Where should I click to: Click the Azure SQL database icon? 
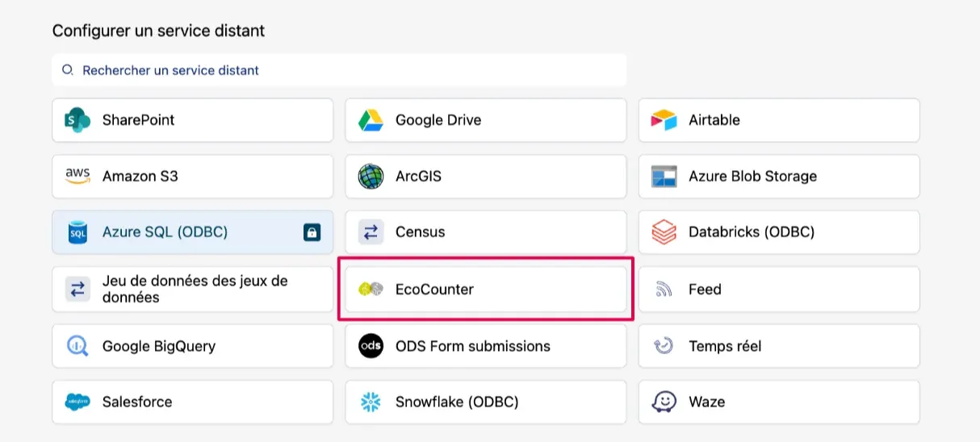[x=77, y=232]
